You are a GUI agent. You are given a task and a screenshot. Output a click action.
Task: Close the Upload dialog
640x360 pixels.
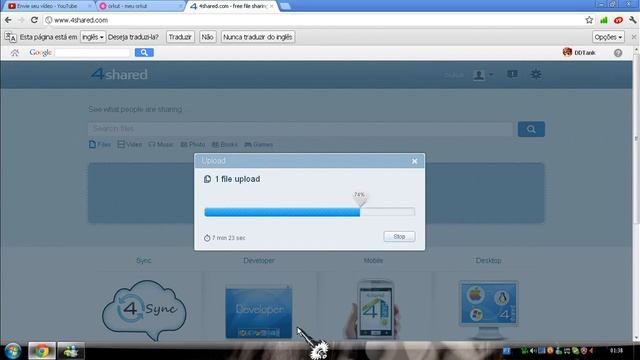click(x=414, y=161)
